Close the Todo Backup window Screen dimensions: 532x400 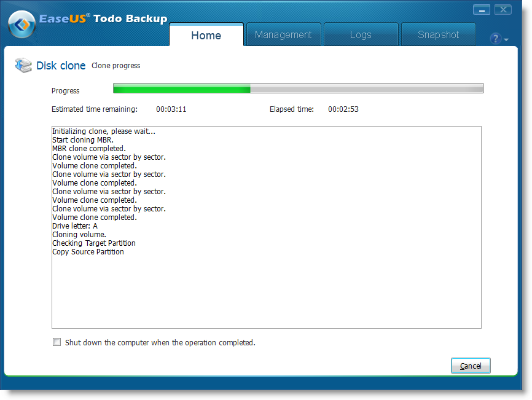pyautogui.click(x=503, y=10)
